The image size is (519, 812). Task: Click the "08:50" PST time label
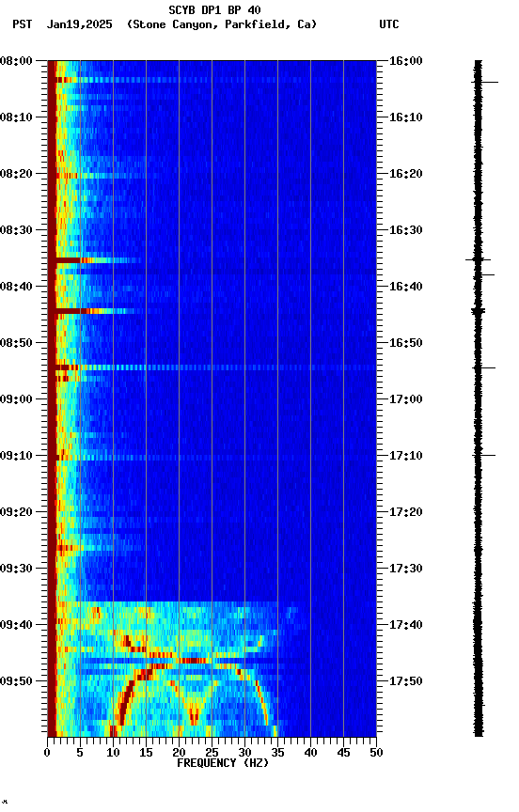click(16, 343)
